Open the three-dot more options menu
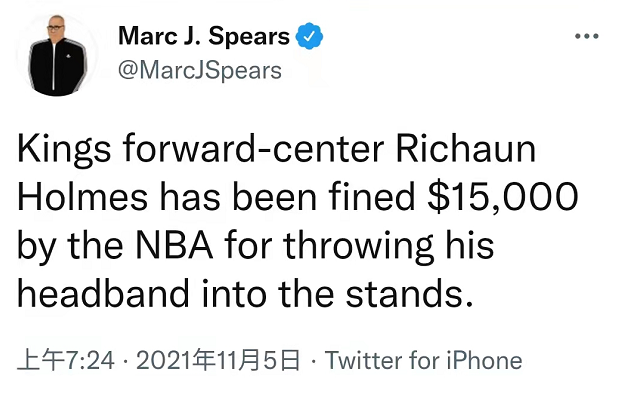 click(x=586, y=37)
